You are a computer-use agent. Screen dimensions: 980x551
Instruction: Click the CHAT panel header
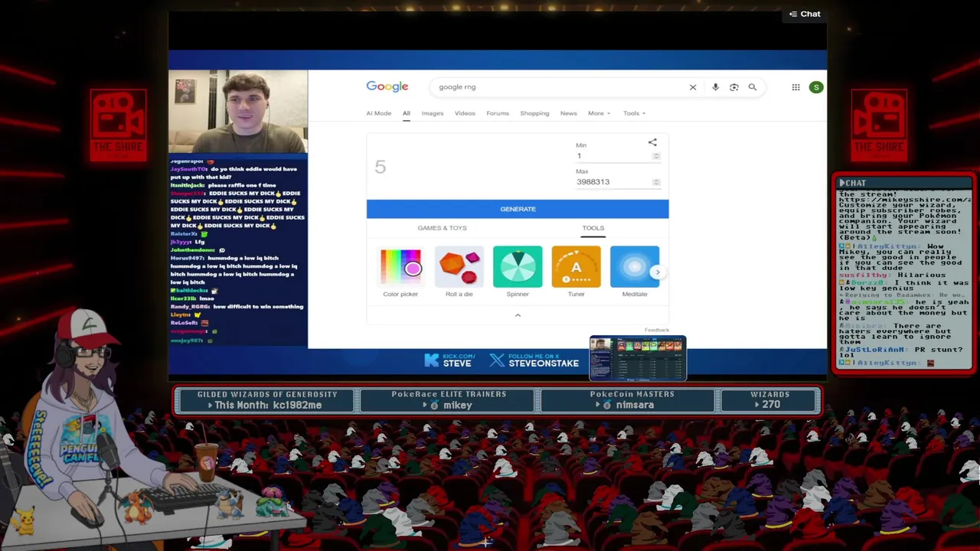point(903,183)
